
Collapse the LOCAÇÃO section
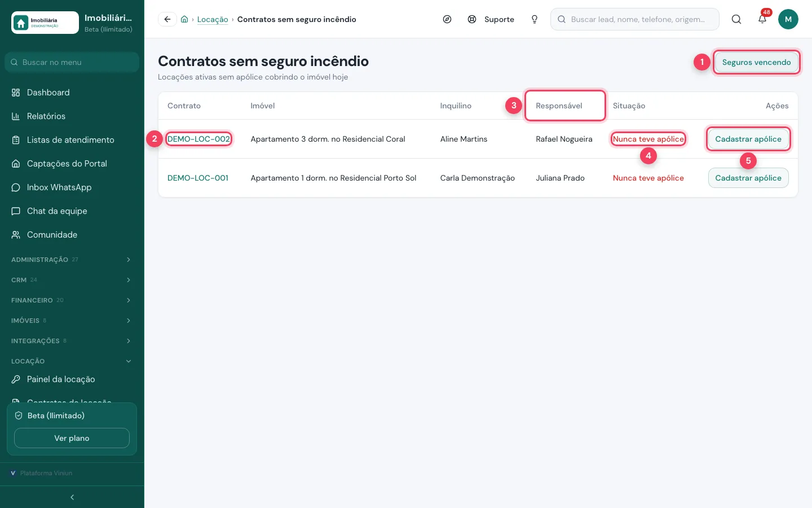[x=72, y=361]
